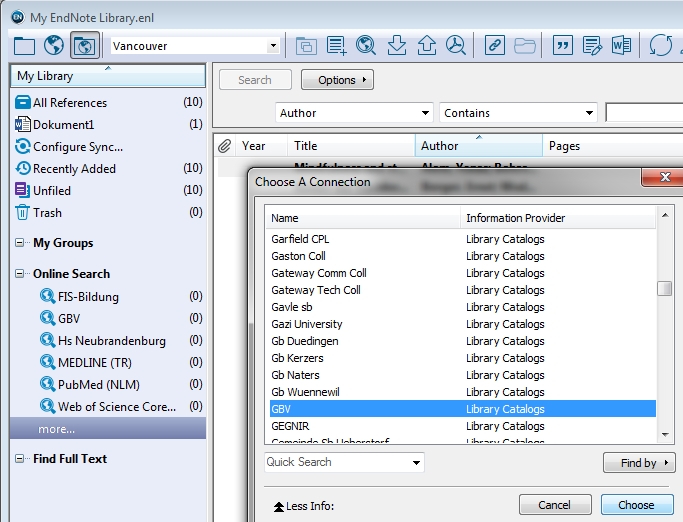683x522 pixels.
Task: Click connection list scrollbar thumb
Action: click(664, 288)
